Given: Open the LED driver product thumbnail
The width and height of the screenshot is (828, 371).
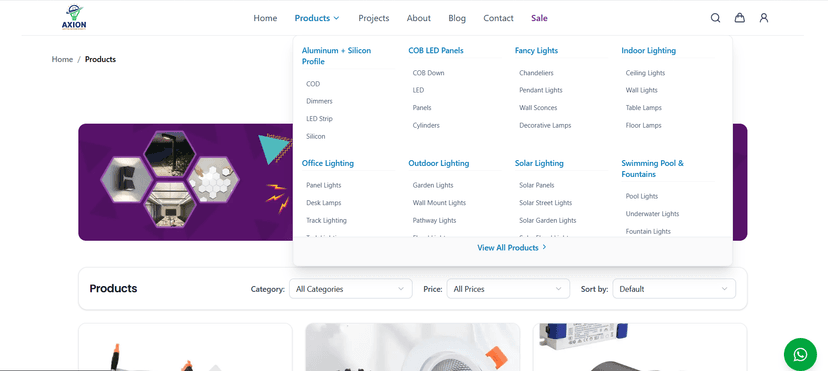Looking at the screenshot, I should coord(640,347).
